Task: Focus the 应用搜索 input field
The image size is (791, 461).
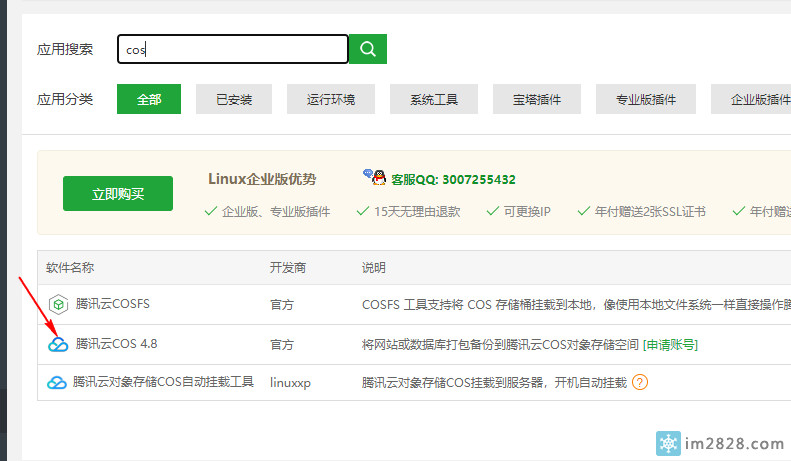Action: pyautogui.click(x=233, y=49)
